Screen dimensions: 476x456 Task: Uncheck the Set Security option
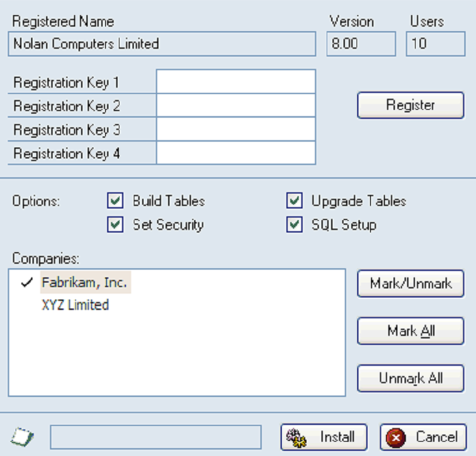click(116, 225)
